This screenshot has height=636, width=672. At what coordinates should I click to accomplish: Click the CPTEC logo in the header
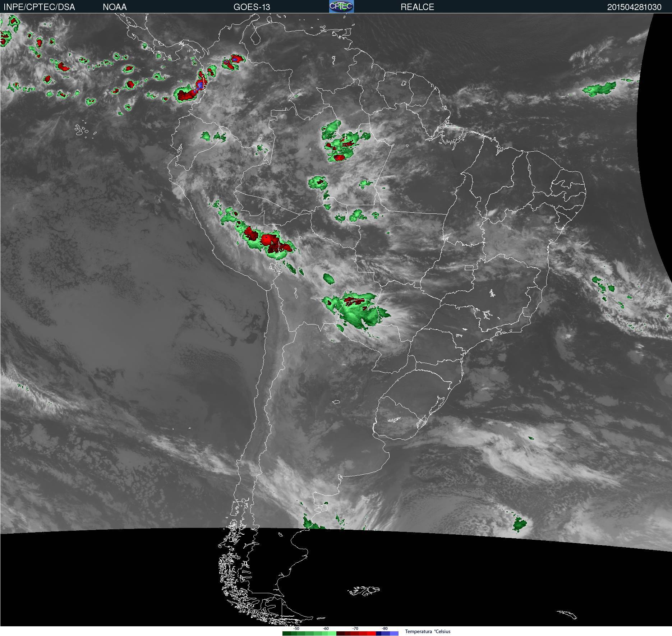click(x=341, y=6)
